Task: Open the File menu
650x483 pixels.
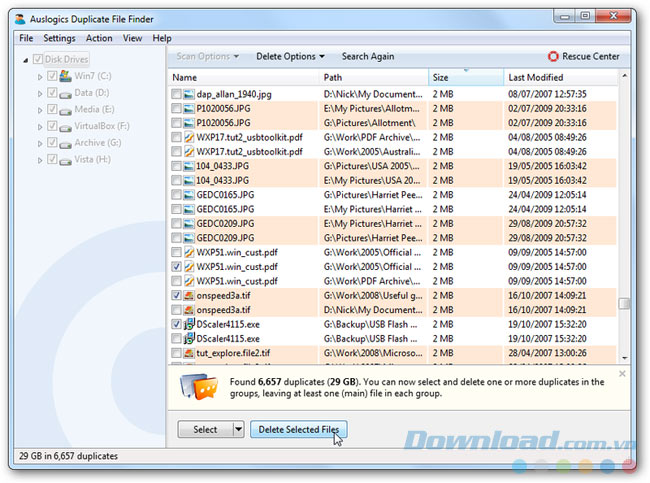Action: [26, 38]
